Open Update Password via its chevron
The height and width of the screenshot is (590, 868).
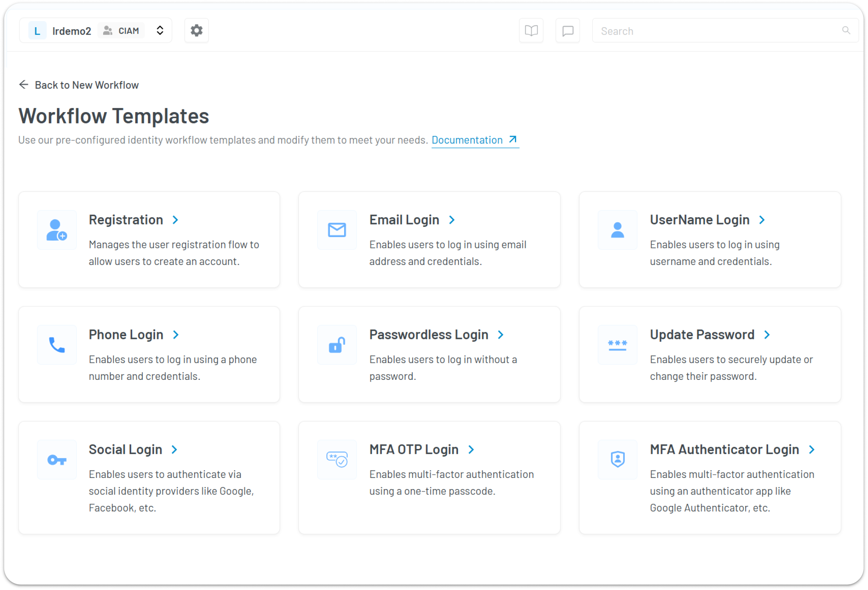pyautogui.click(x=767, y=335)
